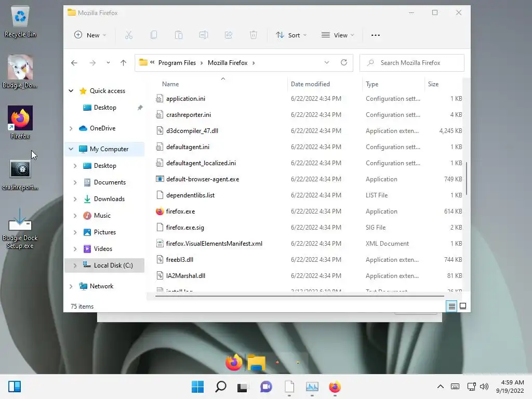Image resolution: width=532 pixels, height=399 pixels.
Task: Go back with the left arrow
Action: tap(74, 63)
